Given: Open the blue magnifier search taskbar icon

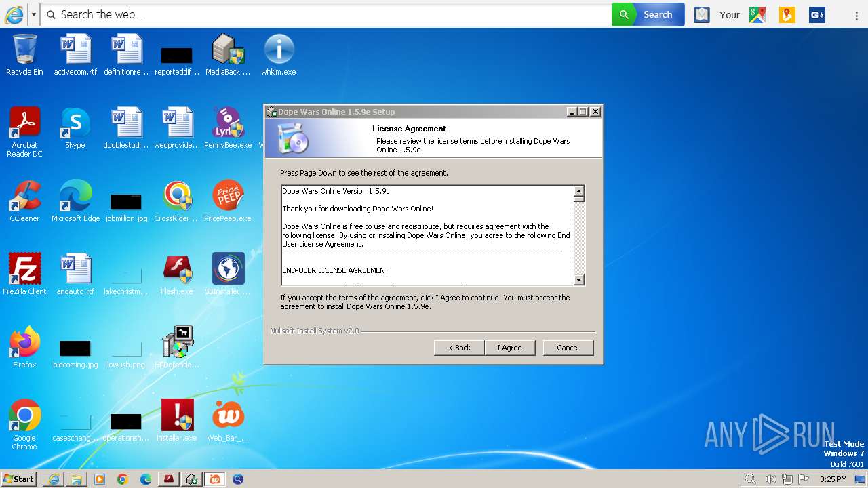Looking at the screenshot, I should [x=238, y=479].
